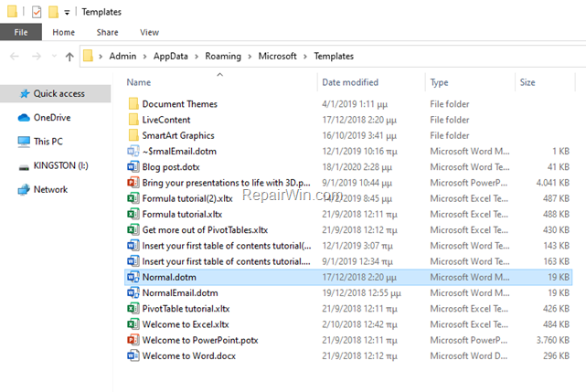Click the New Folder quick access icon
The image size is (586, 392).
tap(53, 12)
